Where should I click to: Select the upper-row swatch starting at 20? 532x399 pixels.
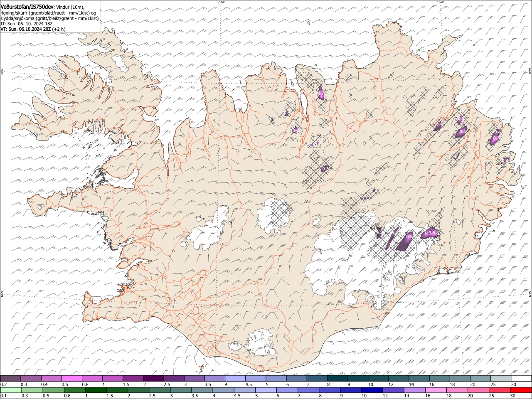(480, 379)
